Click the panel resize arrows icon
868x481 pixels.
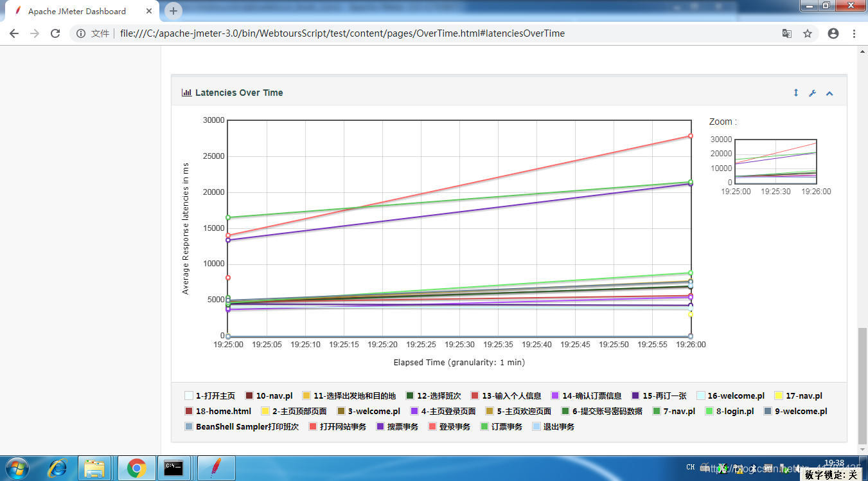click(795, 93)
